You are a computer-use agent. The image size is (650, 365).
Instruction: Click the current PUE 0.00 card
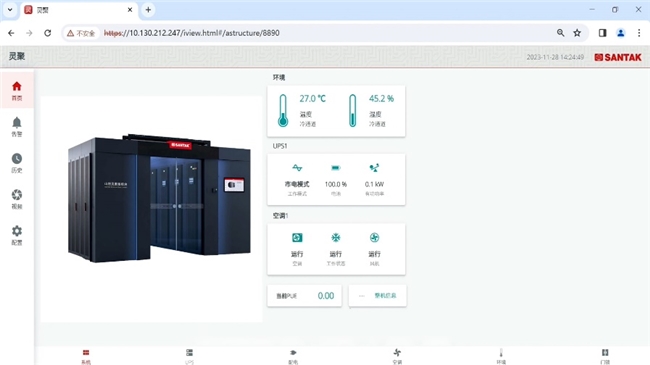click(x=305, y=296)
